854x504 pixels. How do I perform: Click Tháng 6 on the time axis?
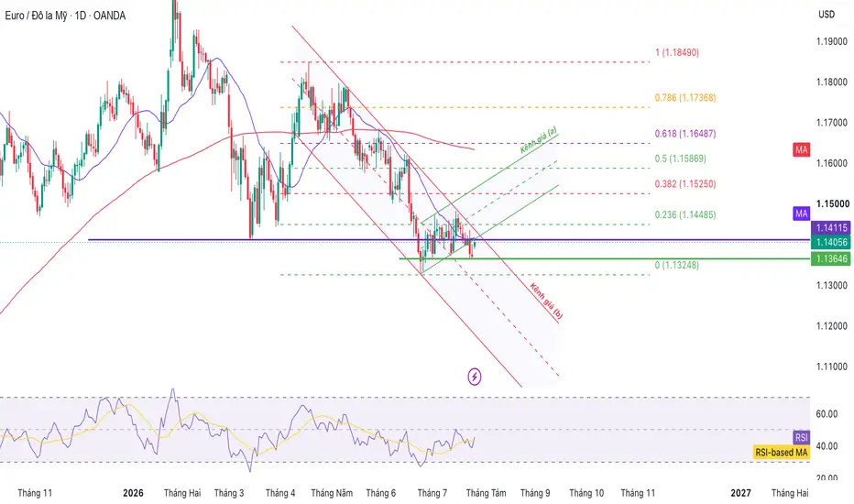pyautogui.click(x=380, y=493)
